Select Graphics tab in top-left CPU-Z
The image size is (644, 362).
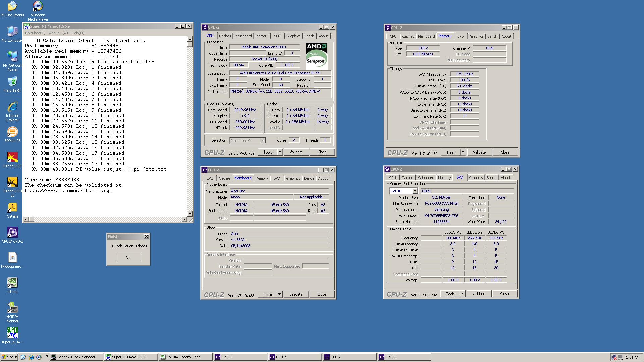pos(293,36)
